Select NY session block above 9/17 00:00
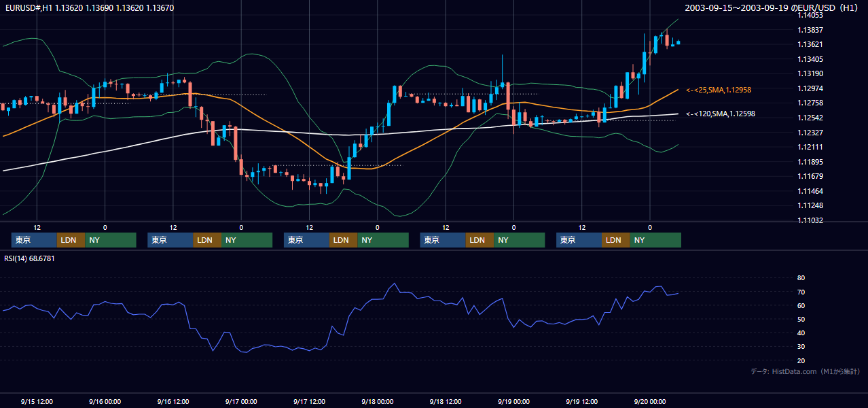This screenshot has width=868, height=408. (x=247, y=240)
